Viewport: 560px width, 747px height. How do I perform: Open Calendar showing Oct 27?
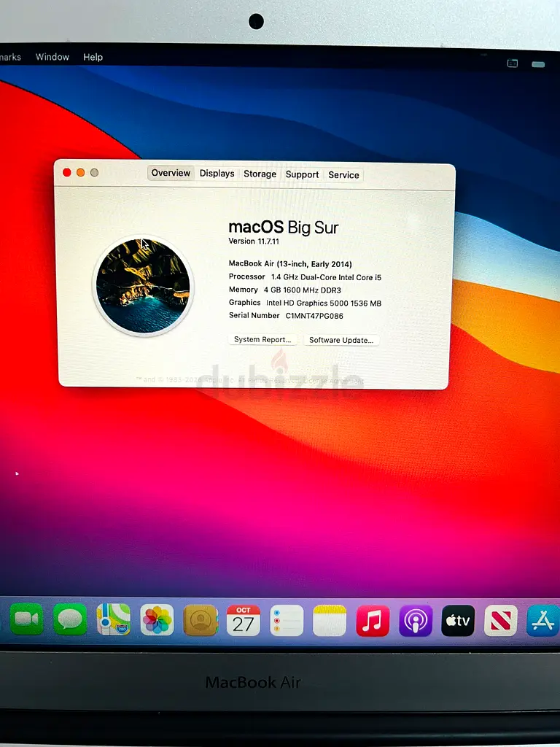[x=244, y=620]
